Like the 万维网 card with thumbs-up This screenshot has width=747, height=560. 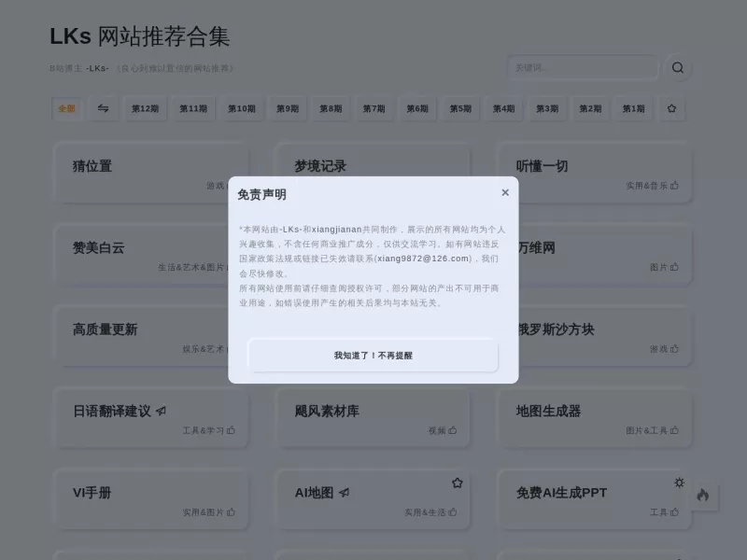pos(674,267)
